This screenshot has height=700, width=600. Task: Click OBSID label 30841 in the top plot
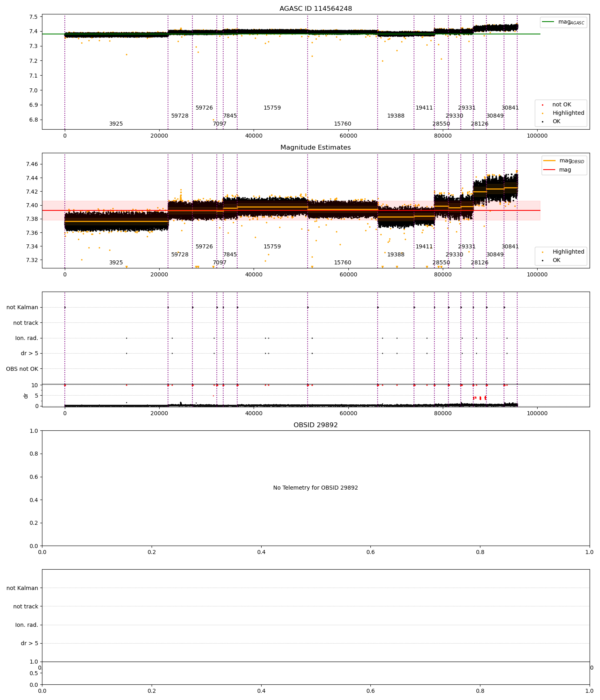510,108
